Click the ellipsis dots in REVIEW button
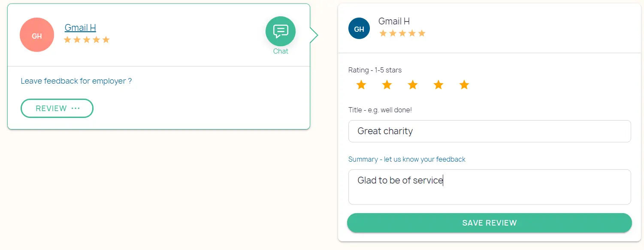The height and width of the screenshot is (250, 644). (76, 108)
